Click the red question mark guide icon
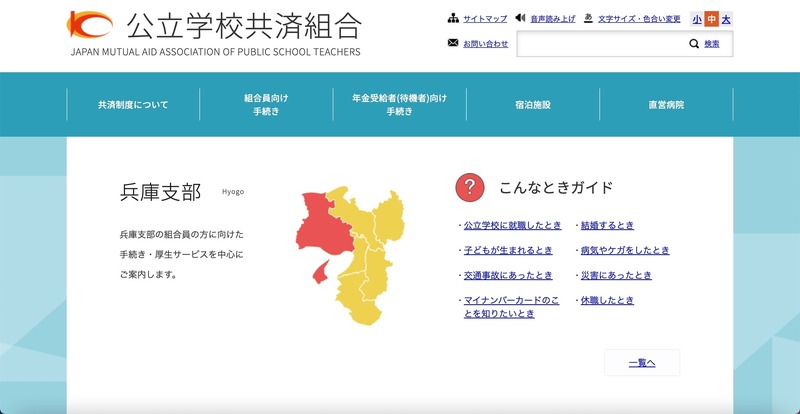 [470, 187]
